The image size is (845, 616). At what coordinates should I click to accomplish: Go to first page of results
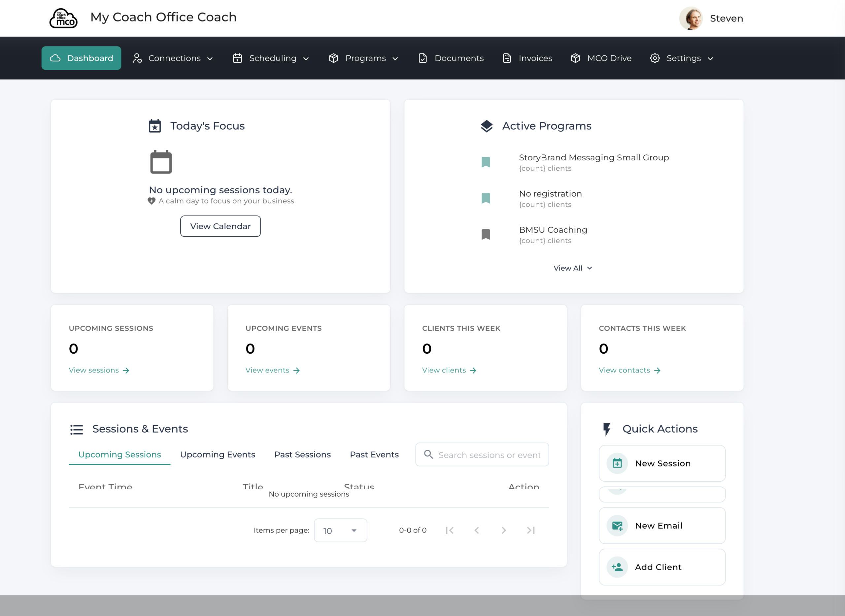(x=450, y=530)
